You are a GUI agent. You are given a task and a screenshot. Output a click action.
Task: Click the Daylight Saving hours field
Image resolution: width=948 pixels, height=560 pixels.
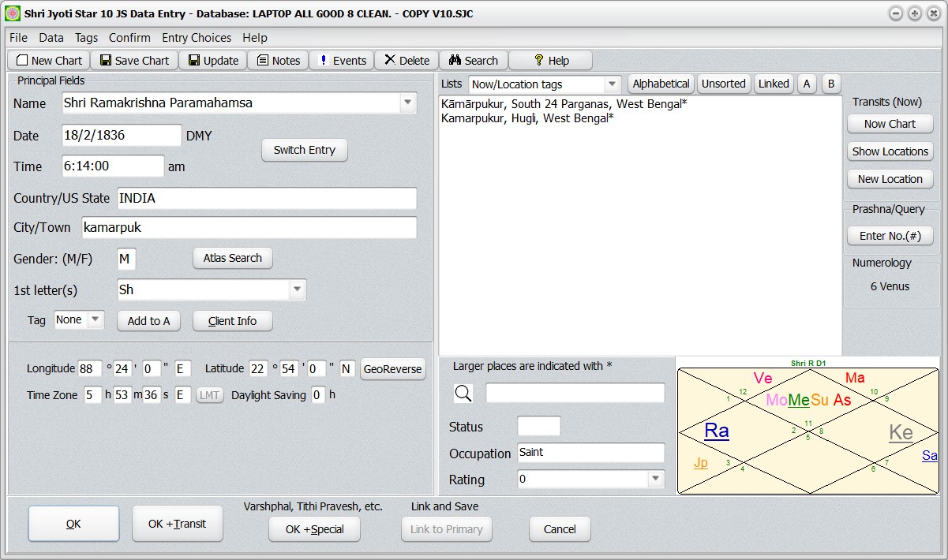(x=318, y=395)
